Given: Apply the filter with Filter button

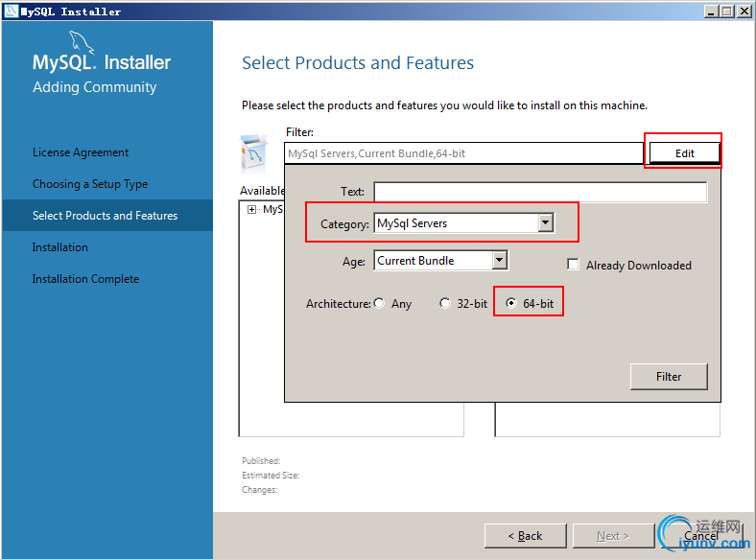Looking at the screenshot, I should click(669, 377).
